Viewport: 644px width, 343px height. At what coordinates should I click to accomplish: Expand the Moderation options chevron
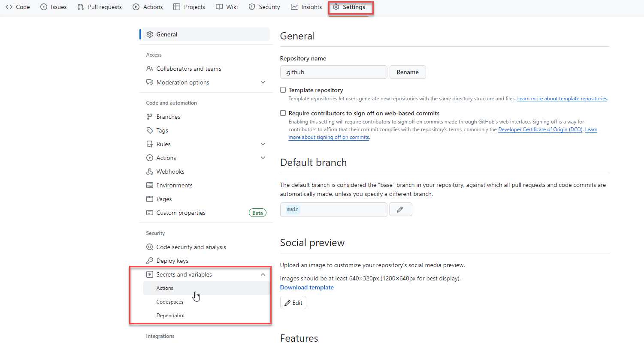tap(263, 82)
